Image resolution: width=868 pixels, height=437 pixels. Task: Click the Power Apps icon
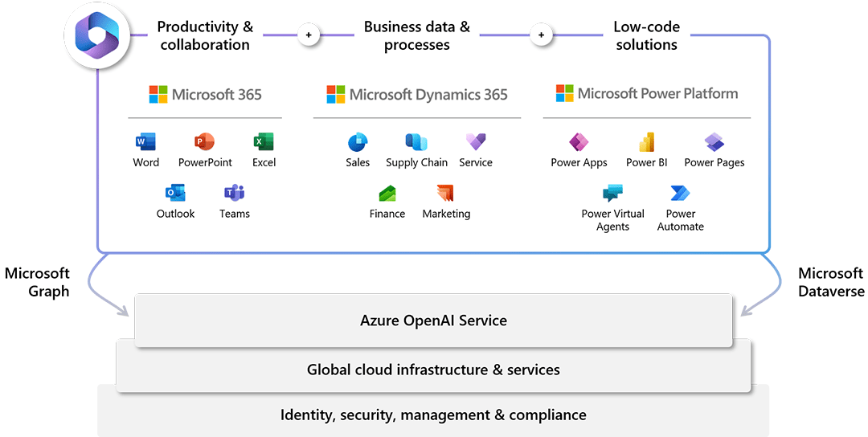coord(579,142)
